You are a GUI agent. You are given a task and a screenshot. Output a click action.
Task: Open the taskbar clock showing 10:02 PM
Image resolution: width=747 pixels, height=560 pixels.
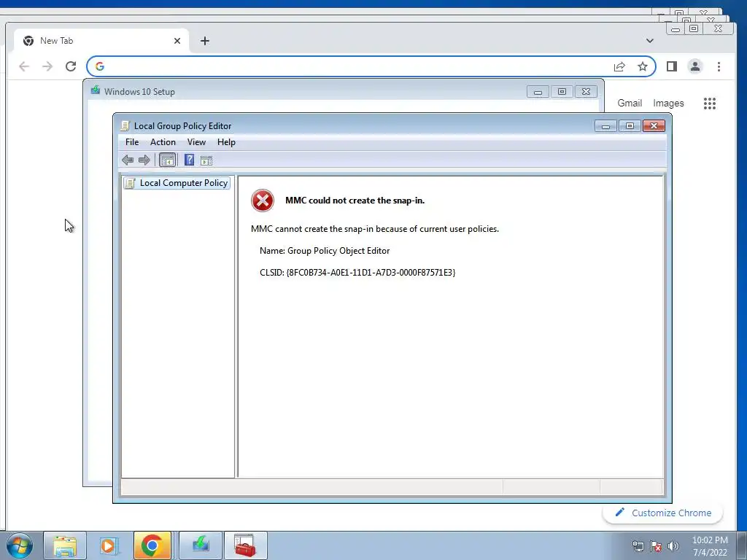710,546
